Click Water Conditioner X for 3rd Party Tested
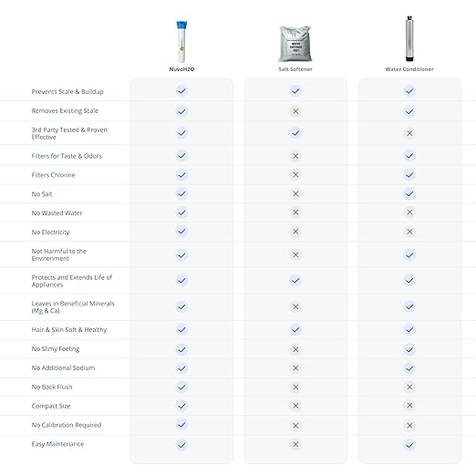Screen dimensions: 476x476 409,133
